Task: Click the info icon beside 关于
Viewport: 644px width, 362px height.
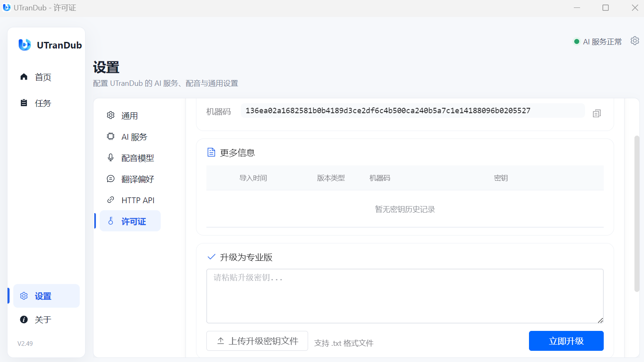Action: (24, 319)
